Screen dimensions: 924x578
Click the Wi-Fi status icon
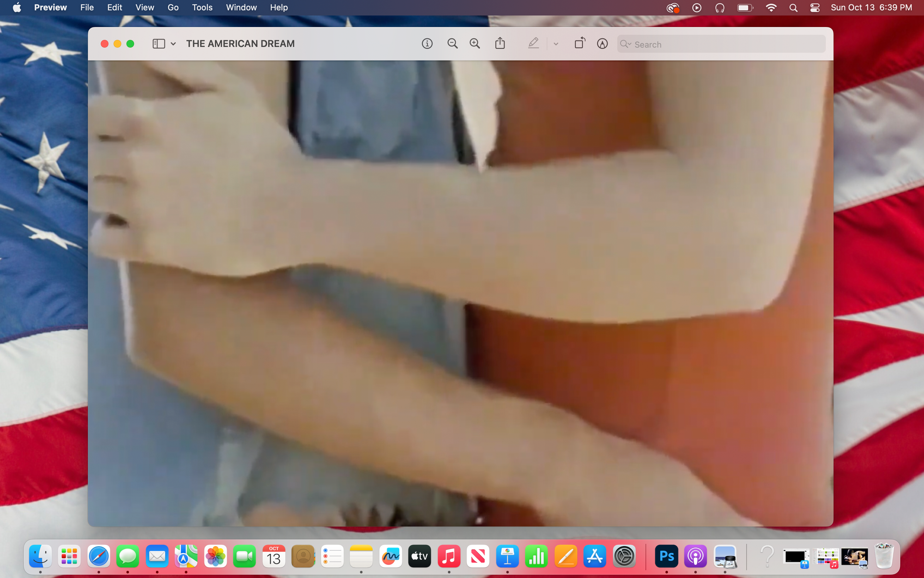(x=771, y=8)
